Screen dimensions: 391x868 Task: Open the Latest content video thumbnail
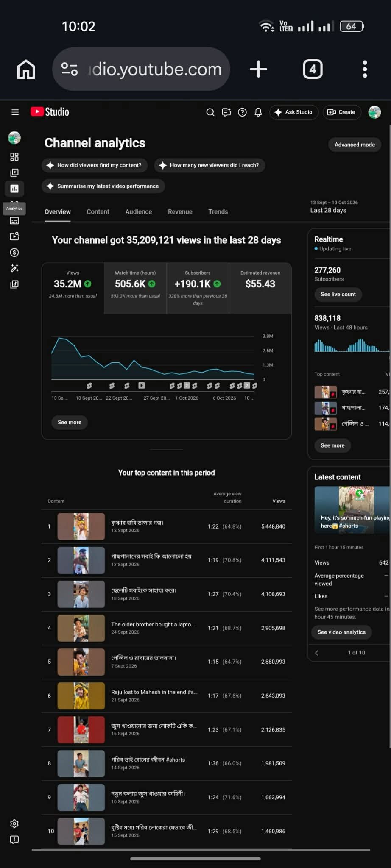tap(352, 510)
